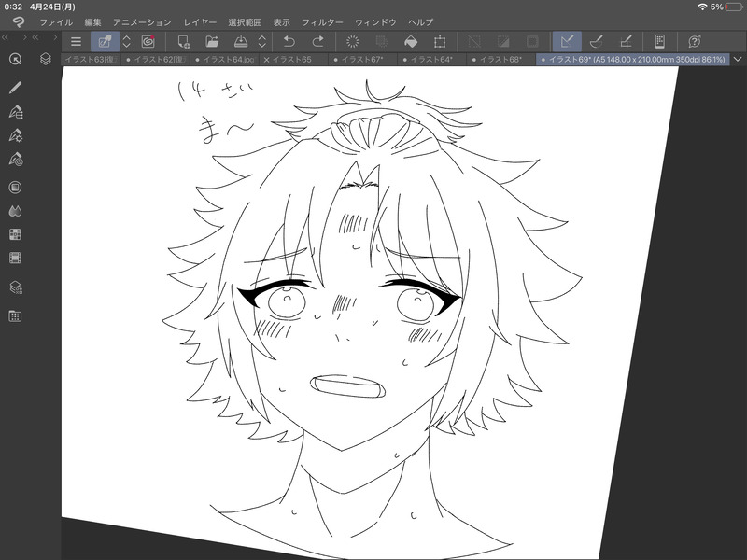Click the second double-left chevron above sidebar

pyautogui.click(x=35, y=37)
